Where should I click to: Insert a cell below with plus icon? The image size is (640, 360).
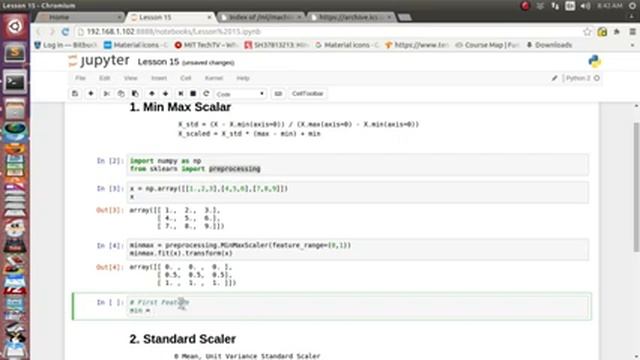pos(91,93)
